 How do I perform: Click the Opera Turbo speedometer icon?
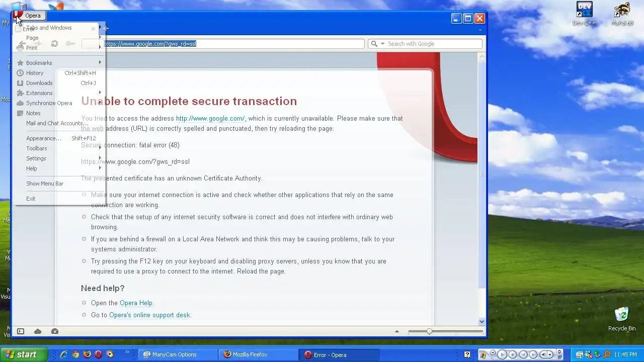55,331
